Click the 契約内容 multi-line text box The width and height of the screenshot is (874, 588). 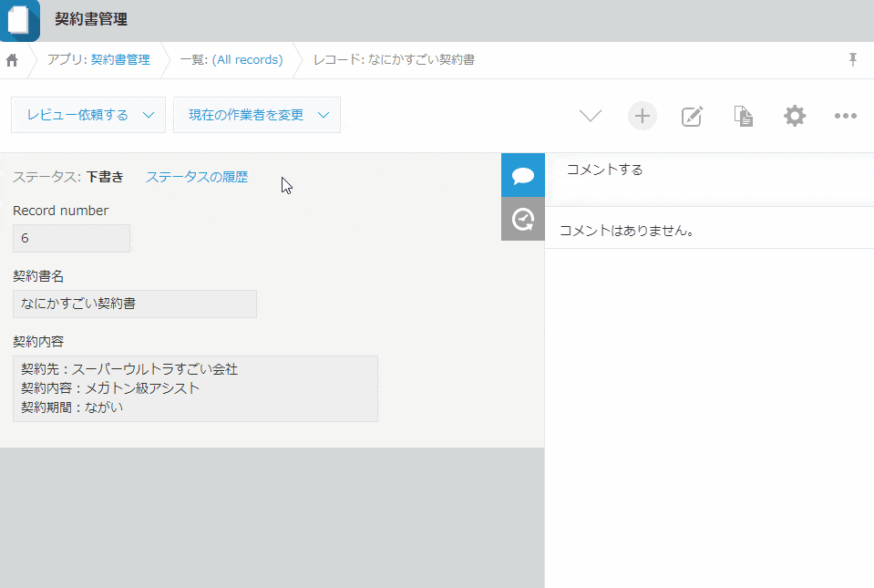[195, 388]
